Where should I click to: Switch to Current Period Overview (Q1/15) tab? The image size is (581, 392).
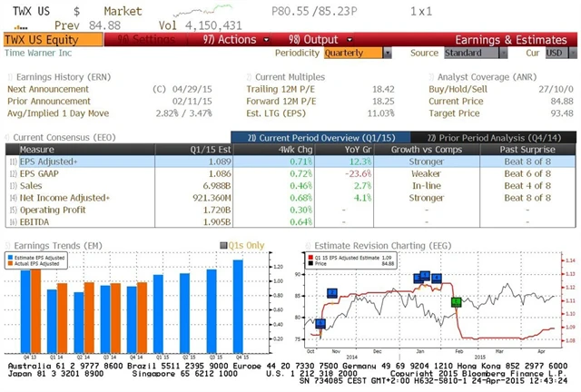tap(314, 136)
